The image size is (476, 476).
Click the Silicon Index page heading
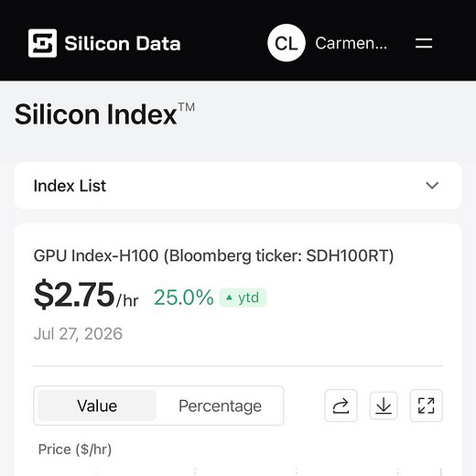click(104, 114)
